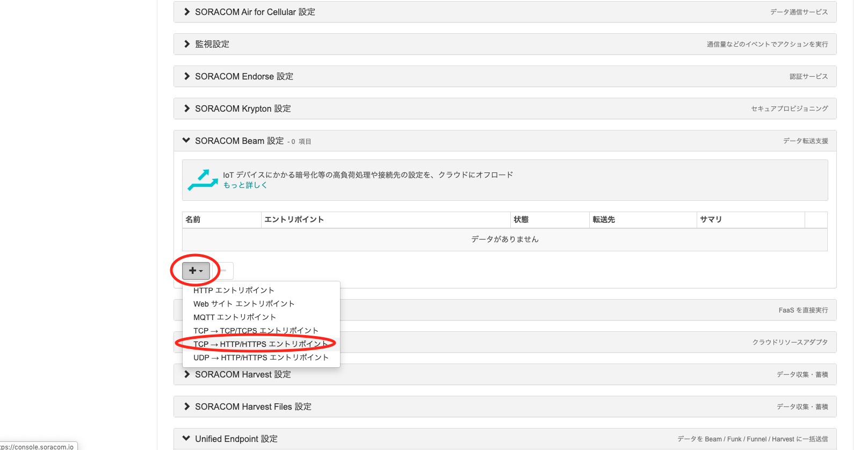Viewport: 868px width, 450px height.
Task: Expand the SORACOM Air for Cellular 設定 panel
Action: 505,12
